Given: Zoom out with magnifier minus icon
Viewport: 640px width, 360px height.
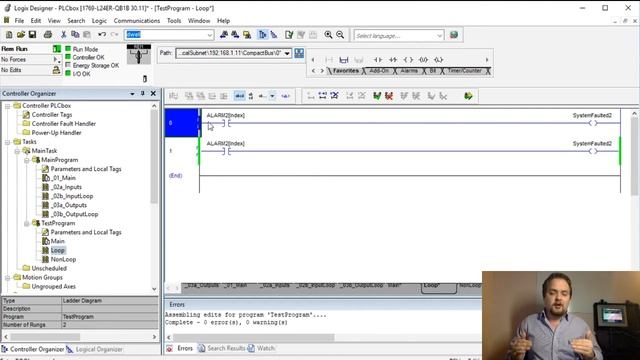Looking at the screenshot, I should point(340,35).
